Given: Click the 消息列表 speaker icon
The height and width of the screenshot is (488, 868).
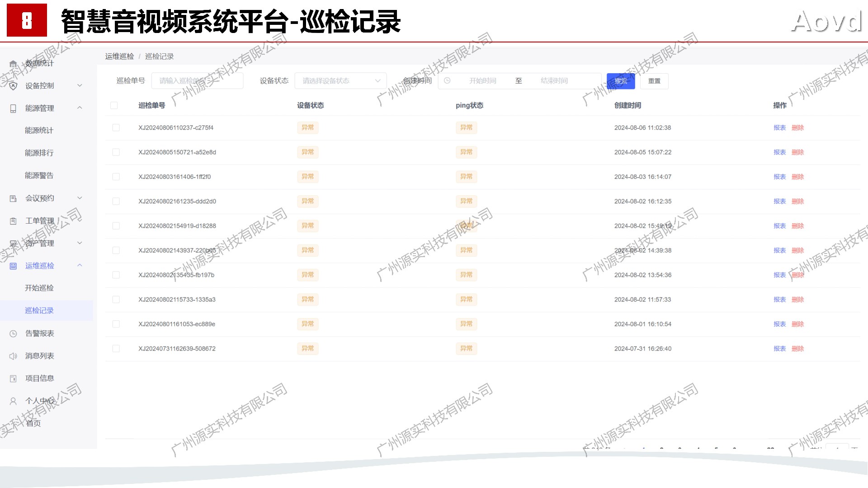Looking at the screenshot, I should tap(13, 356).
